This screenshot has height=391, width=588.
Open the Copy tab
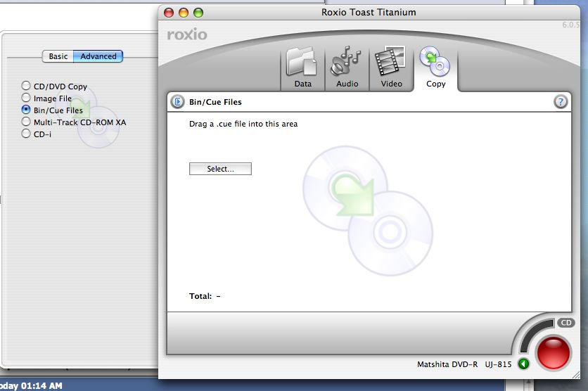point(435,69)
